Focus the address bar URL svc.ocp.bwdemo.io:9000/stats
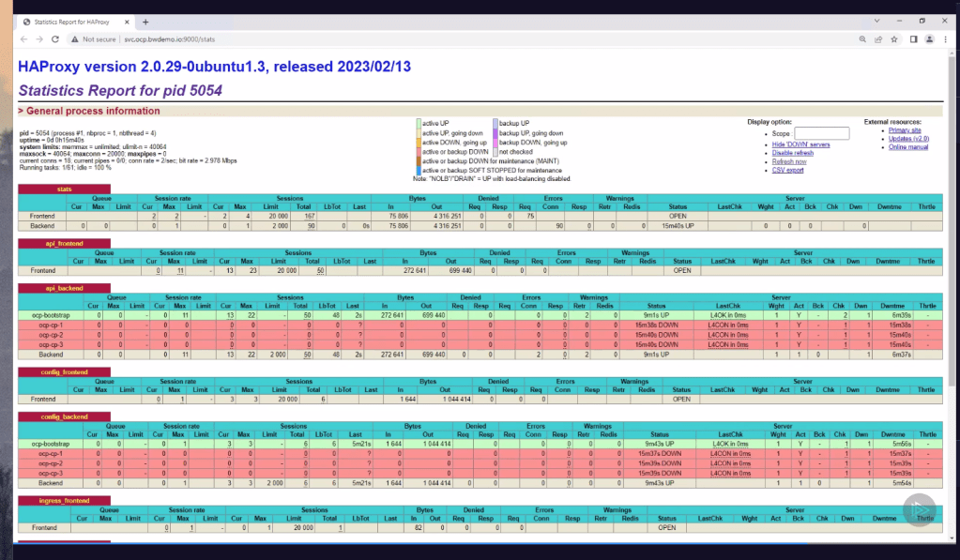960x560 pixels. click(x=170, y=39)
